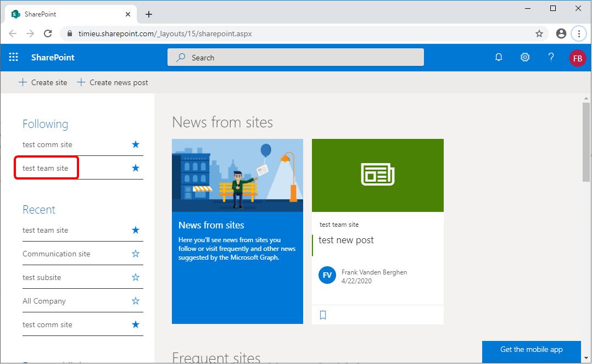Click the News from sites illustration
This screenshot has height=364, width=592.
(x=237, y=175)
